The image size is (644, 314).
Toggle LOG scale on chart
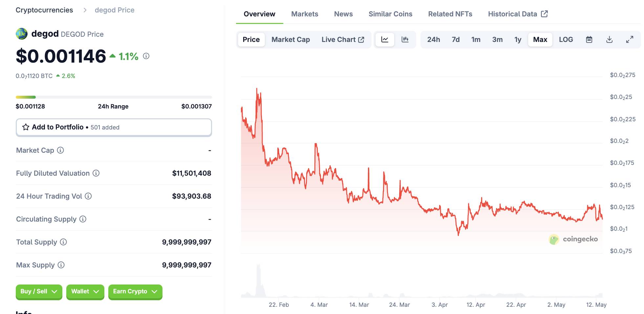point(566,40)
